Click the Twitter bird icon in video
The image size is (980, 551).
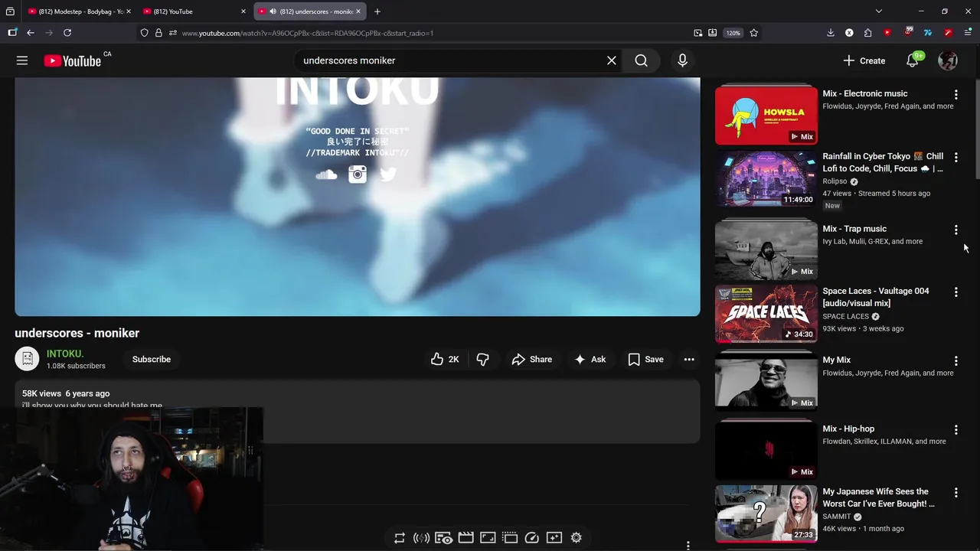point(388,174)
